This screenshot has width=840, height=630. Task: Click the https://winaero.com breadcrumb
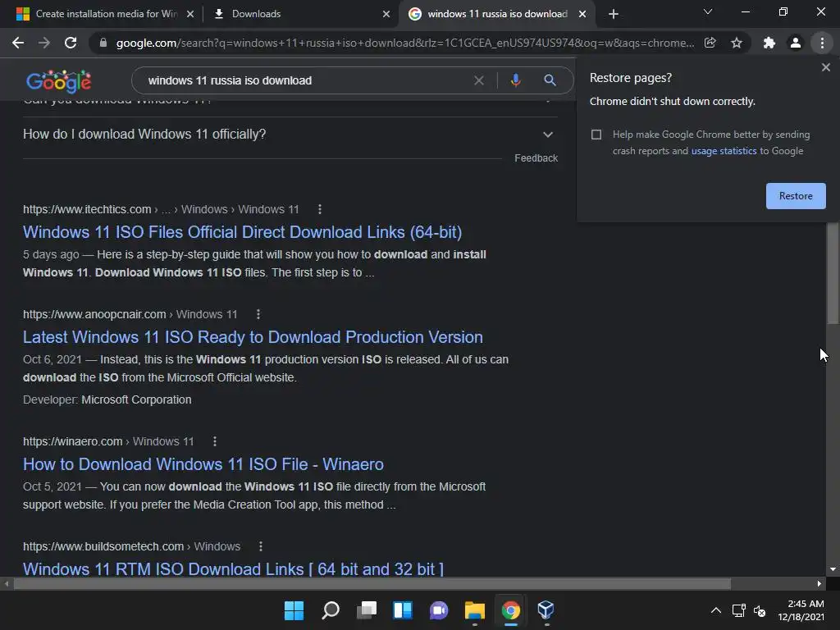tap(72, 441)
